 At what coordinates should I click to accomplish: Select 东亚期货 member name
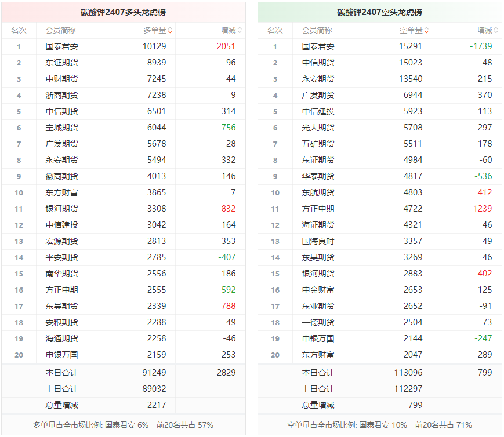click(318, 306)
